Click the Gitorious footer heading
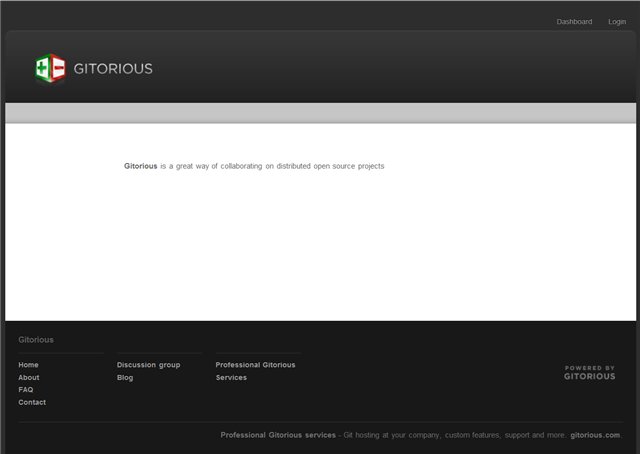This screenshot has height=454, width=640. pos(36,340)
